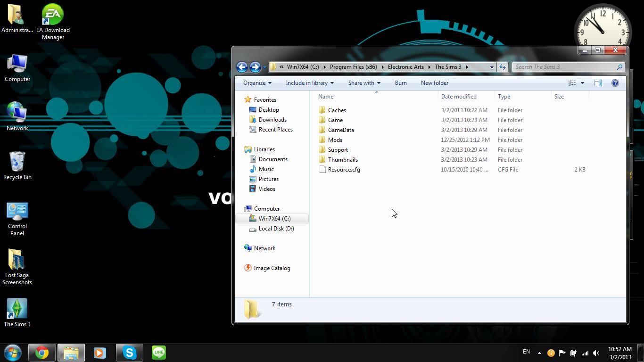Open the view options dropdown arrow
Image resolution: width=644 pixels, height=362 pixels.
[582, 83]
